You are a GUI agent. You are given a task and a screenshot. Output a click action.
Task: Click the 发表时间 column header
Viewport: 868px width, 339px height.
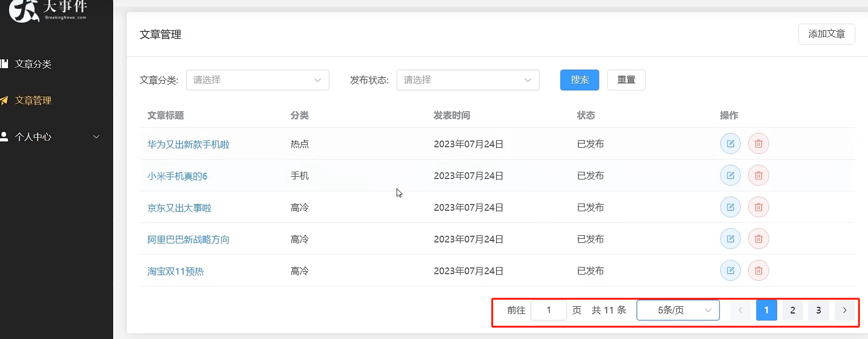point(452,116)
